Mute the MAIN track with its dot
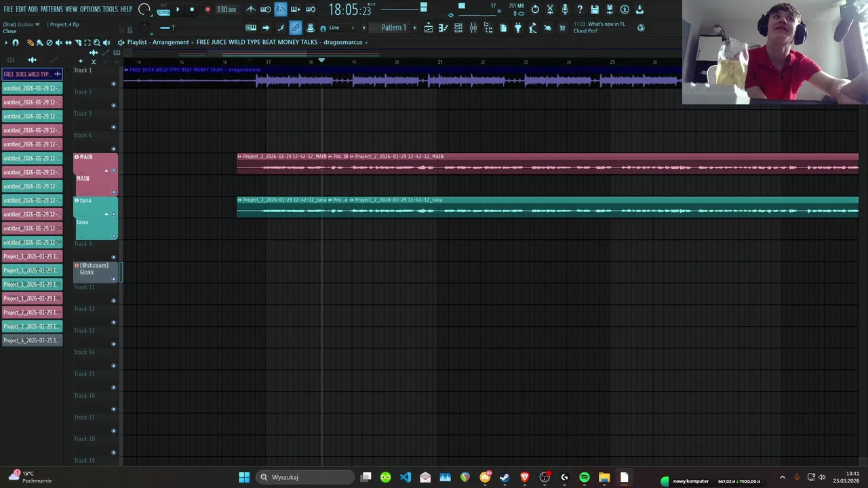Viewport: 868px width, 488px height. click(x=113, y=171)
